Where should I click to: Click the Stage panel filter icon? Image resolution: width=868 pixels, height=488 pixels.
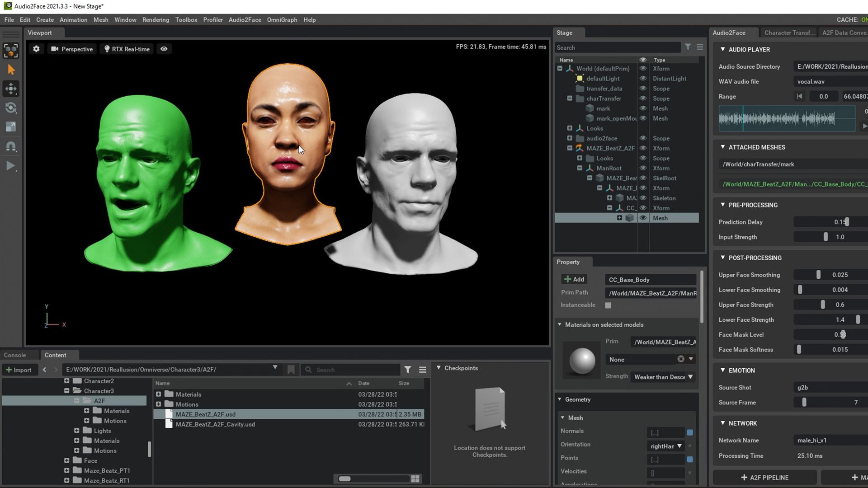(688, 47)
